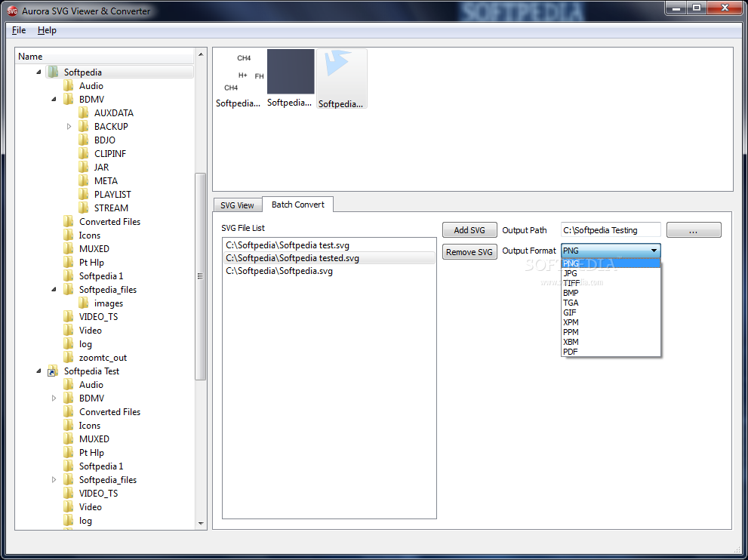Collapse the BDMV folder under Softpedia

(54, 99)
